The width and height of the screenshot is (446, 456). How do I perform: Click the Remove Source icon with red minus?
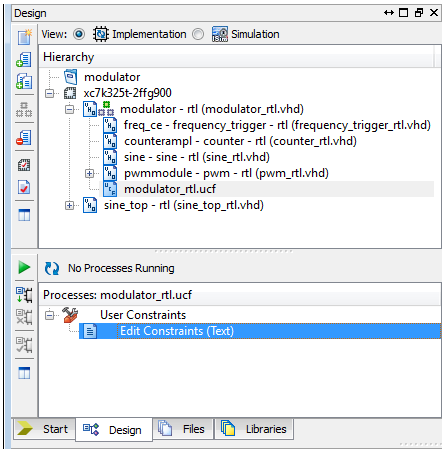tap(24, 137)
